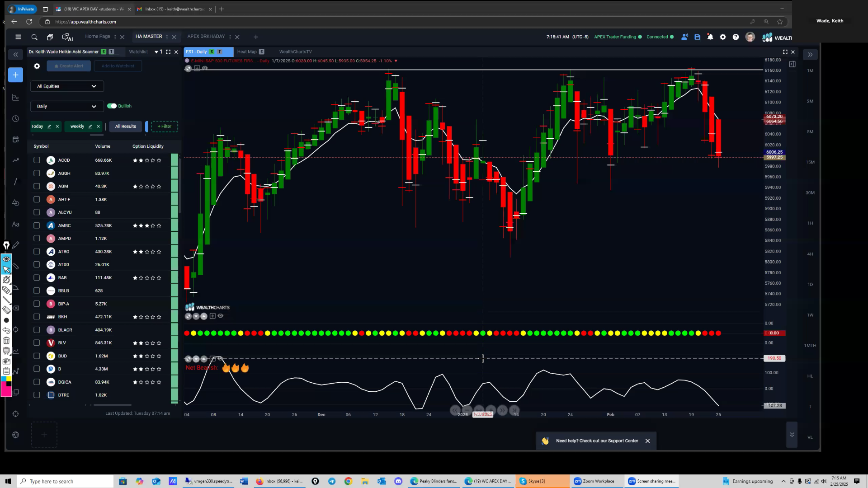Screen dimensions: 868x488
Task: Check the ACCD row checkbox
Action: (37, 160)
